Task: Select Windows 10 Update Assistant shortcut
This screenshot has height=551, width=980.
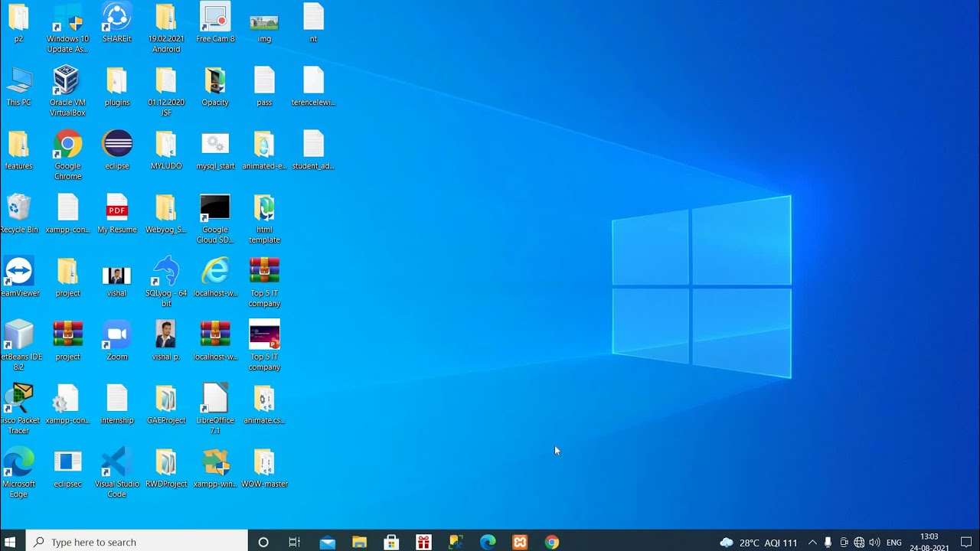Action: tap(67, 18)
